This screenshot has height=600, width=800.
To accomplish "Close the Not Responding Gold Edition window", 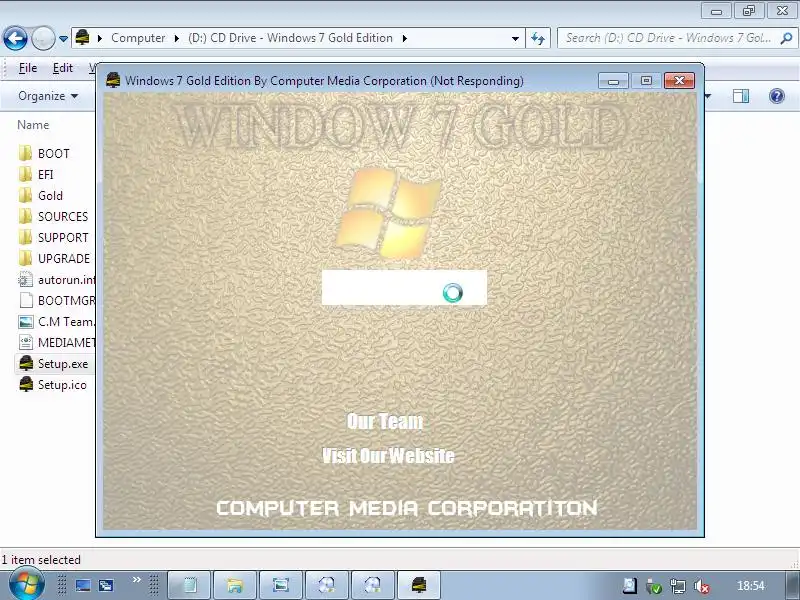I will 679,81.
